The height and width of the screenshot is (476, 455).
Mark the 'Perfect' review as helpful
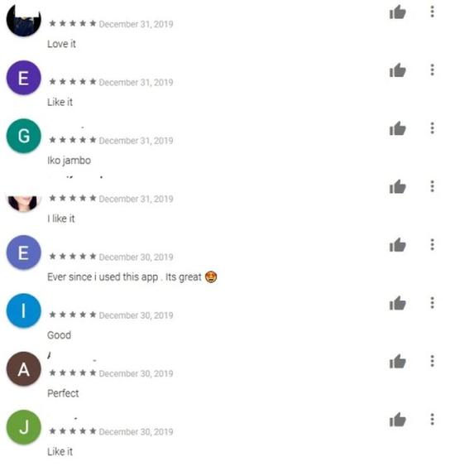coord(397,362)
